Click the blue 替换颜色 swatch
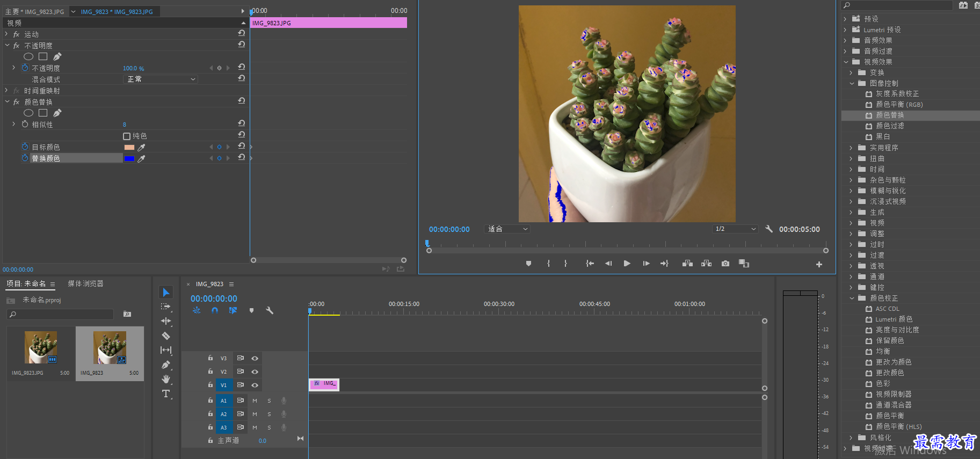The height and width of the screenshot is (459, 980). click(129, 158)
